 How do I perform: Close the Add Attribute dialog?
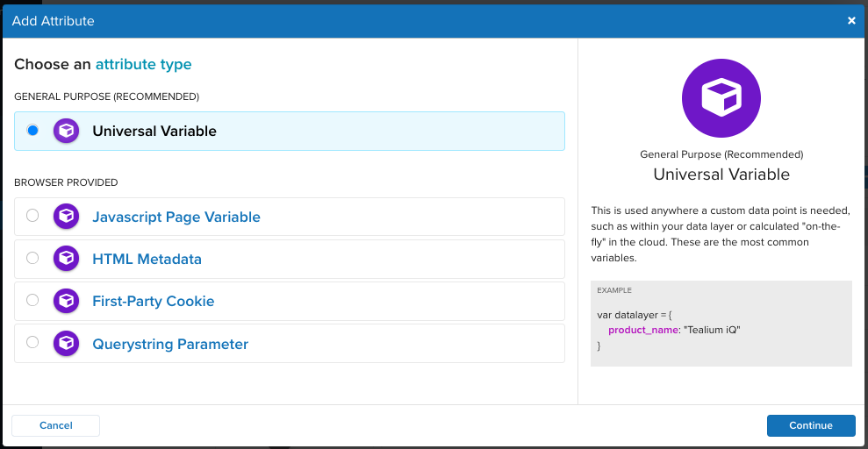851,21
